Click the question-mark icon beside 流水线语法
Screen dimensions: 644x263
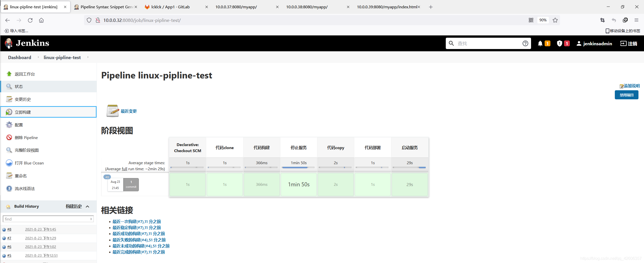[x=9, y=188]
